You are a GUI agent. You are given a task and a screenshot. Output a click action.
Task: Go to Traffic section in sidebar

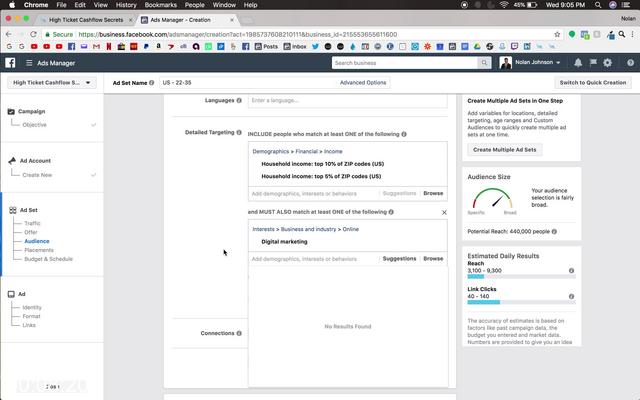(x=32, y=223)
